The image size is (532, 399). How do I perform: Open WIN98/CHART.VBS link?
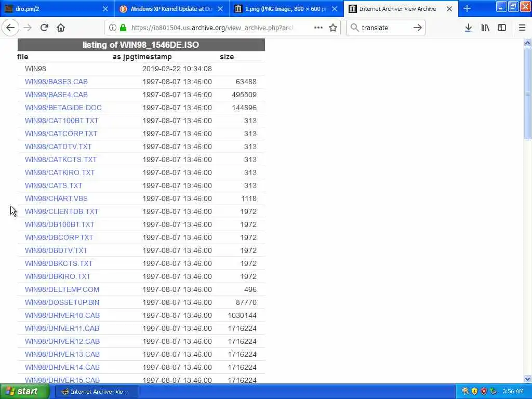pos(56,198)
